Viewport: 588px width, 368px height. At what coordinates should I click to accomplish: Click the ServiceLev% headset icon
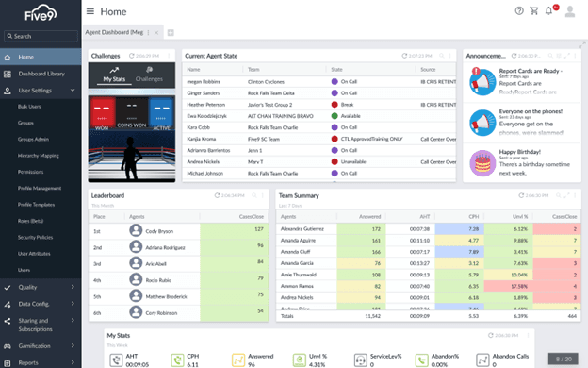tap(360, 360)
